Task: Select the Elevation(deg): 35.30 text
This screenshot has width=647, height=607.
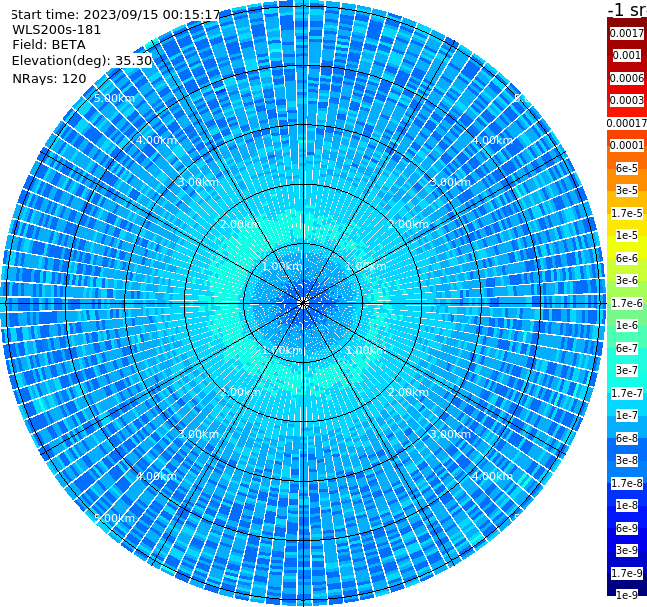Action: click(82, 61)
